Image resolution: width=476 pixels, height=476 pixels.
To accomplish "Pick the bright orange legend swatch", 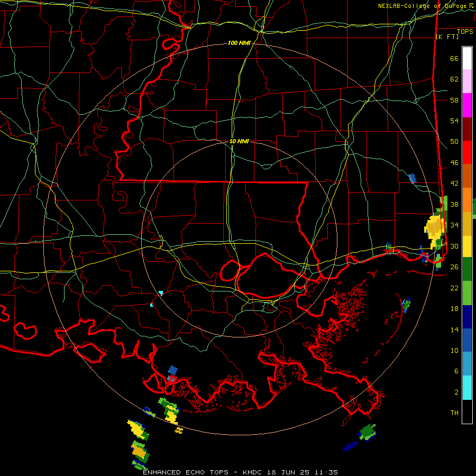I will pos(467,200).
